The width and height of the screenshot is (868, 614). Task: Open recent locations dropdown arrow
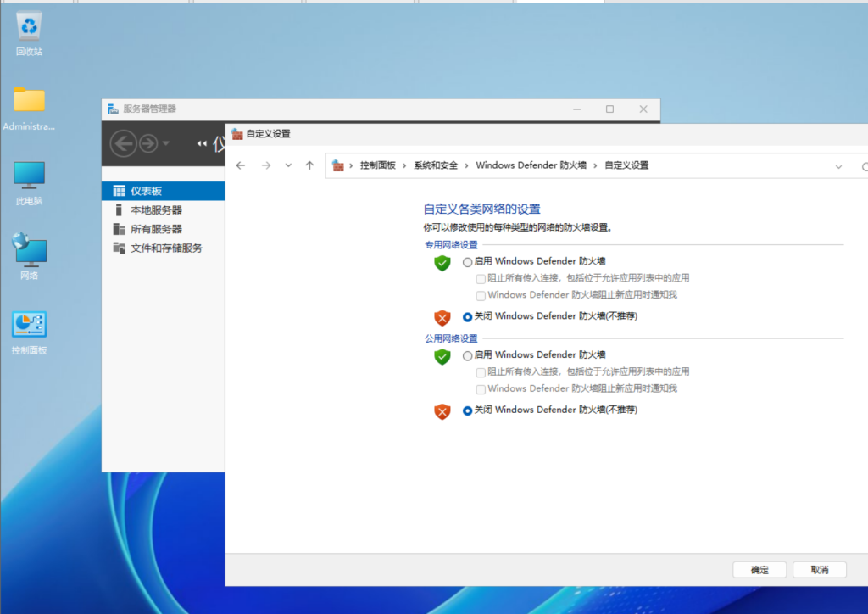pyautogui.click(x=288, y=165)
